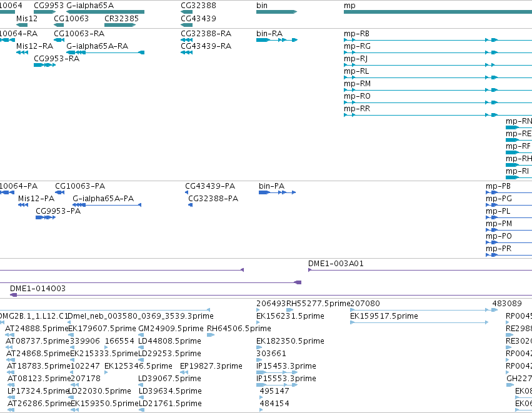Select the CG43439 gene label

pyautogui.click(x=198, y=18)
